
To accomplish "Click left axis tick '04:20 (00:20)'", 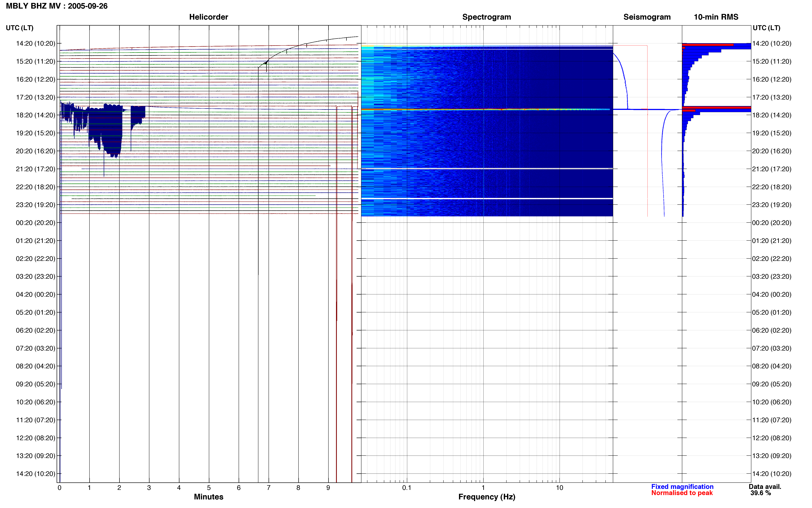I will (36, 295).
